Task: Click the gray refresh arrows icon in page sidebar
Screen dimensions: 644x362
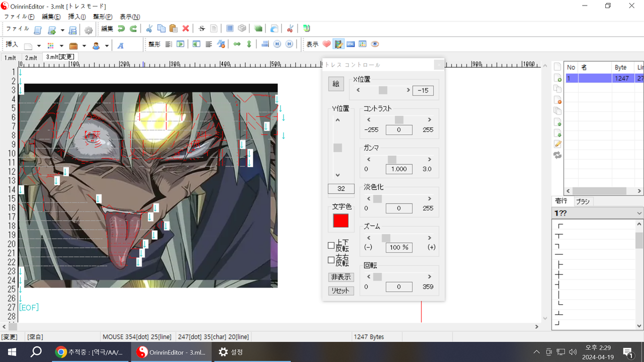Action: click(x=557, y=155)
